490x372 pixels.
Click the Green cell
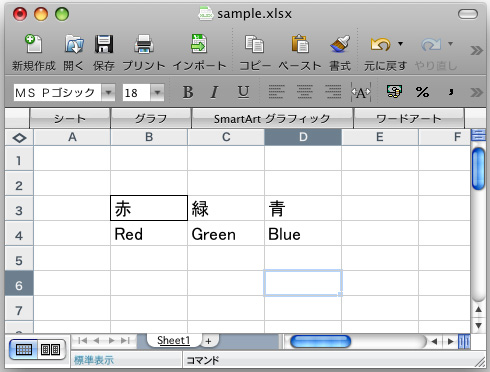point(226,234)
